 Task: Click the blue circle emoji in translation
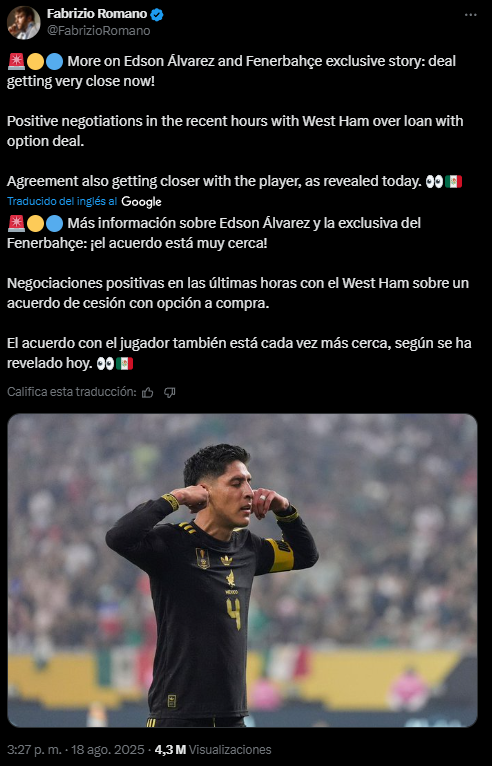[55, 224]
